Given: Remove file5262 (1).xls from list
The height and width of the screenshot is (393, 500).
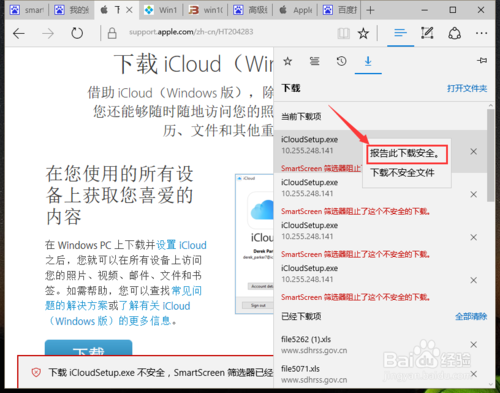Looking at the screenshot, I should point(474,345).
